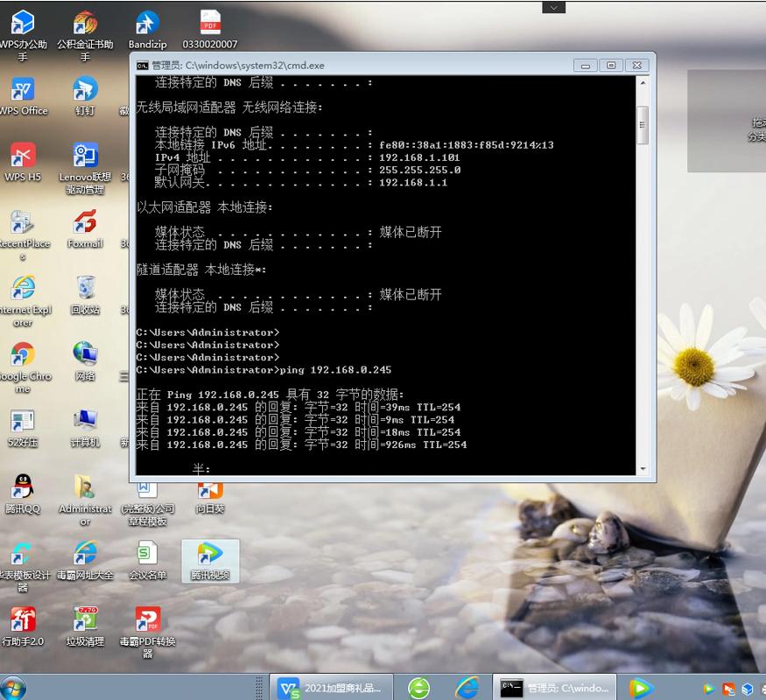
Task: Open 毒霸PDF转换器 desktop icon
Action: pyautogui.click(x=147, y=621)
